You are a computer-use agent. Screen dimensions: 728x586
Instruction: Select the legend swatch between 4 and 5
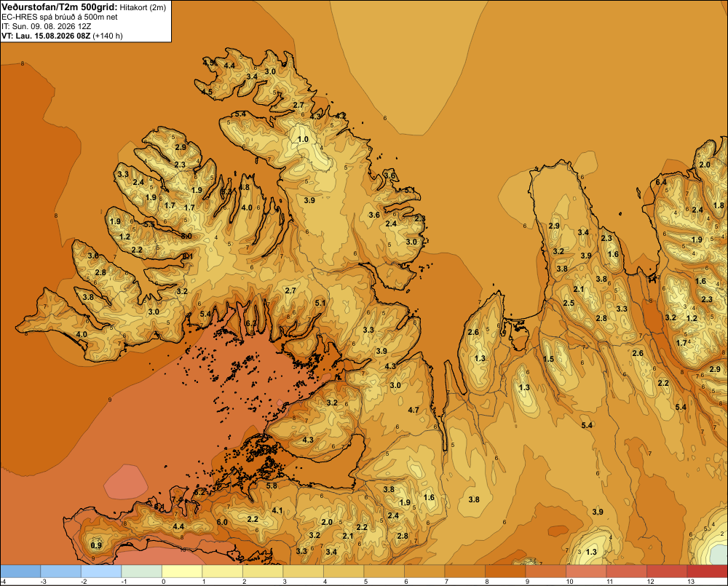tap(344, 571)
